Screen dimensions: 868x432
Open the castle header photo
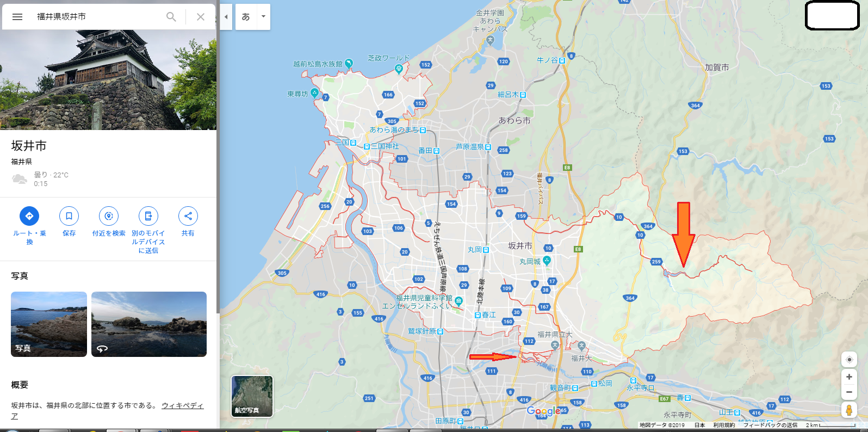click(x=108, y=79)
